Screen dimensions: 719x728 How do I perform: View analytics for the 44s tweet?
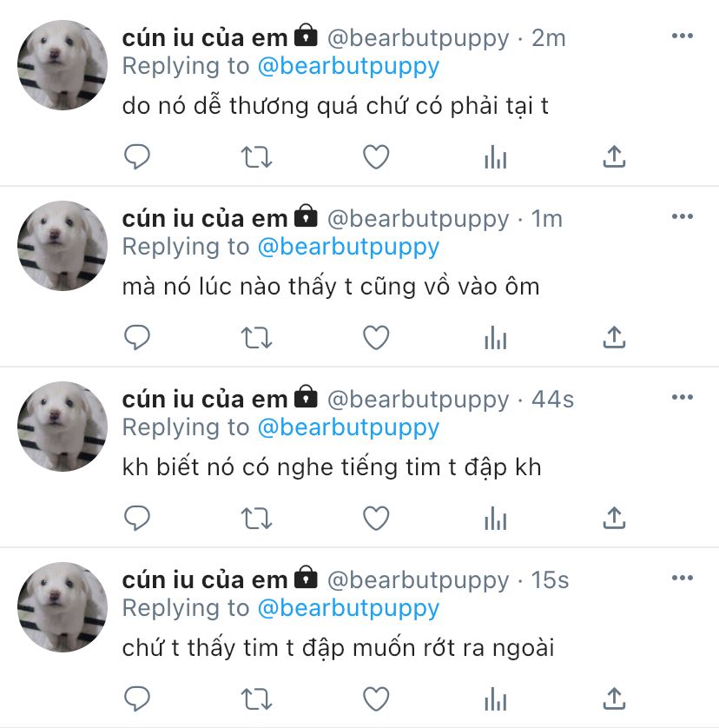(x=495, y=519)
